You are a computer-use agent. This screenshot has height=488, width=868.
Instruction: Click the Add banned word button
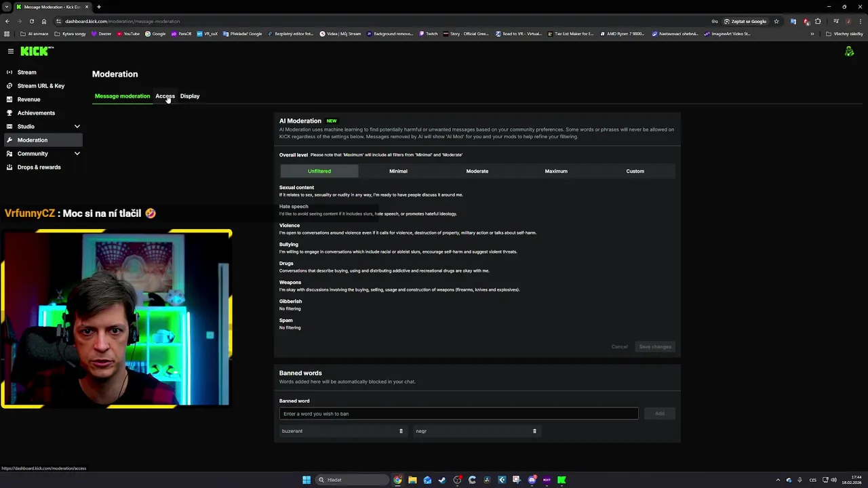[x=659, y=413]
